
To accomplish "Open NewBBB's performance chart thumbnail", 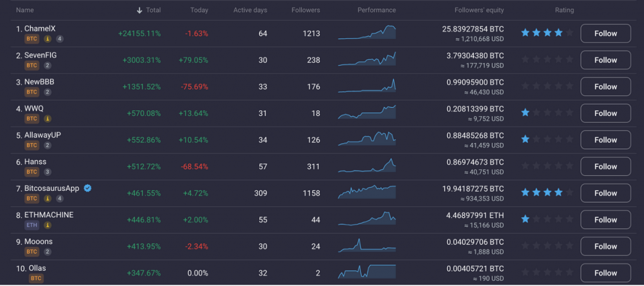I will click(x=367, y=86).
